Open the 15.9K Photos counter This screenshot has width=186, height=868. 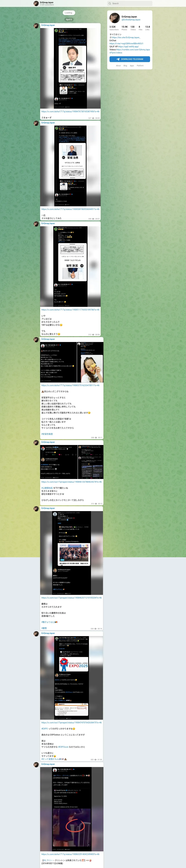click(125, 28)
